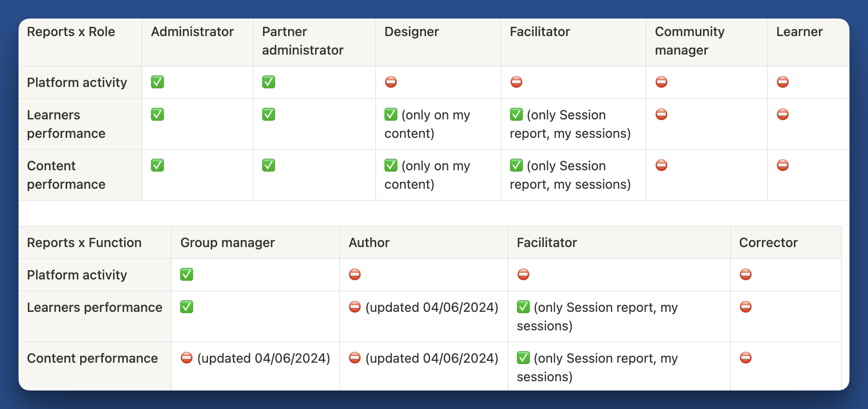
Task: Click Author's Learners performance 'updated 04/06/2024' text
Action: (432, 308)
